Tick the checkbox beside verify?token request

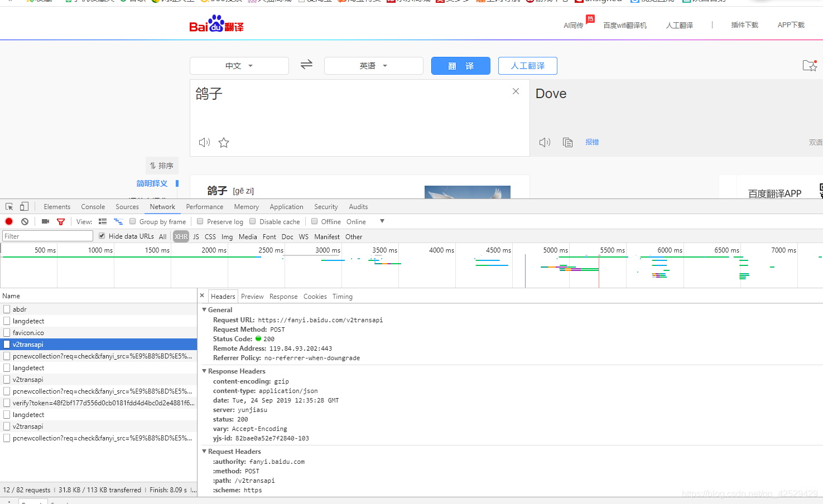pyautogui.click(x=7, y=403)
